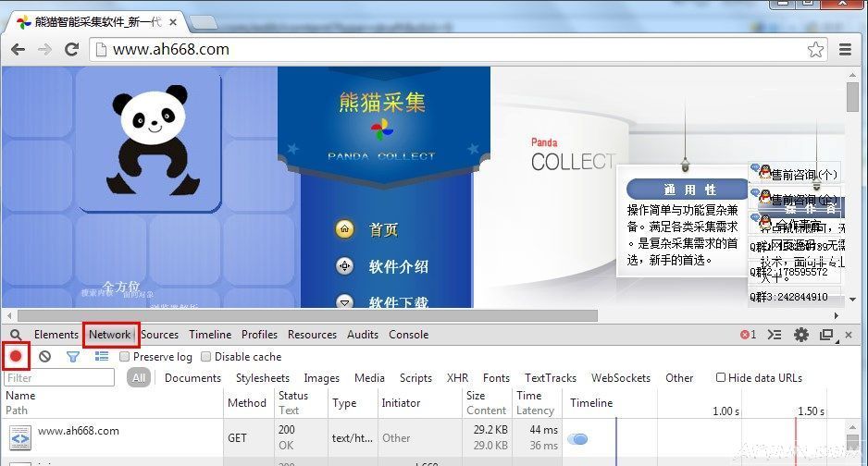Sort by the Method column header
Image resolution: width=868 pixels, height=466 pixels.
pos(247,403)
